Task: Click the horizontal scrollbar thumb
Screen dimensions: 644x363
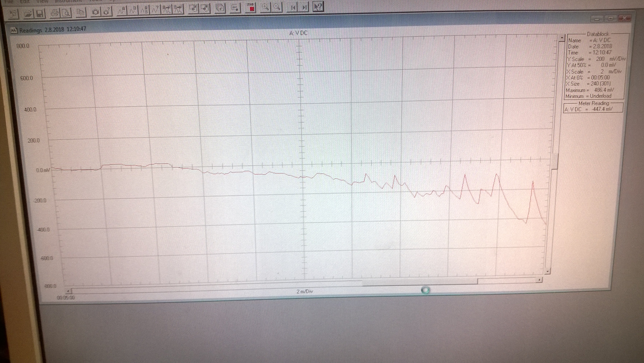Action: [x=420, y=282]
